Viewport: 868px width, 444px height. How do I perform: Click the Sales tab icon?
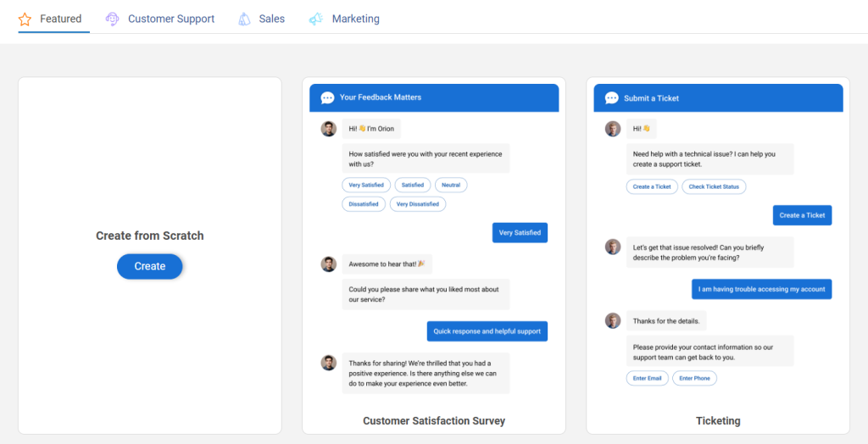click(x=244, y=19)
